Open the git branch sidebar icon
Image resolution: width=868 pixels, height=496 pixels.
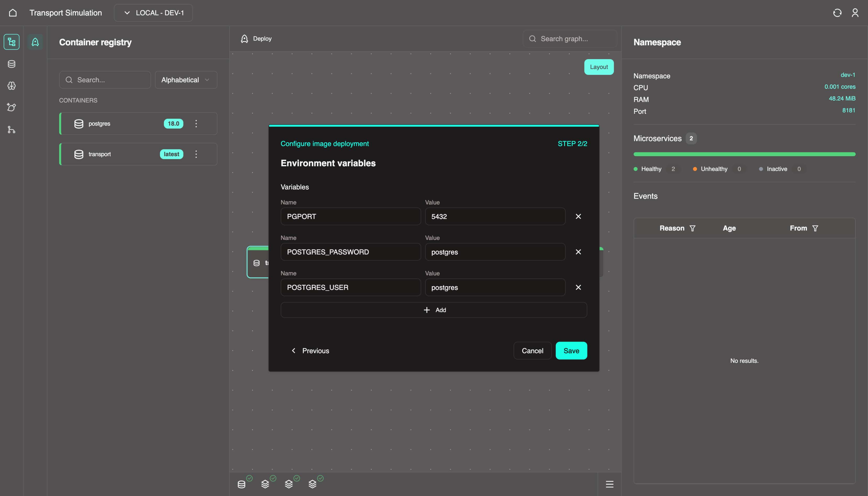click(x=12, y=129)
